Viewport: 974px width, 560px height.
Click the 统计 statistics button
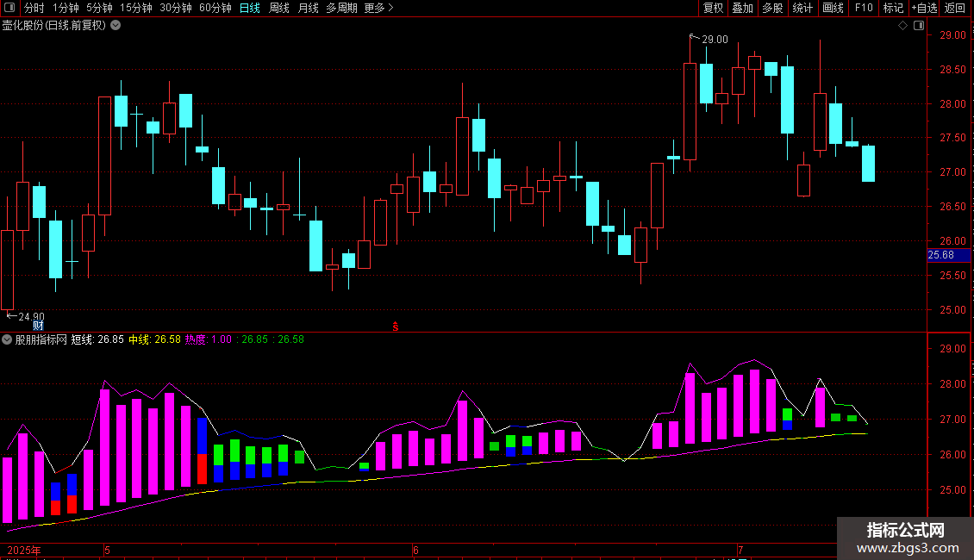tap(802, 8)
